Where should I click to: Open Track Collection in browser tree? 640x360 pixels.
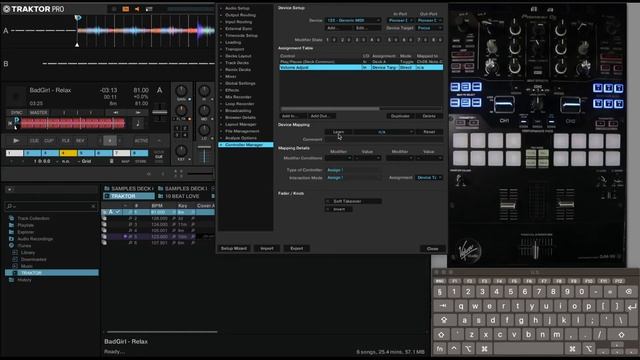coord(33,218)
